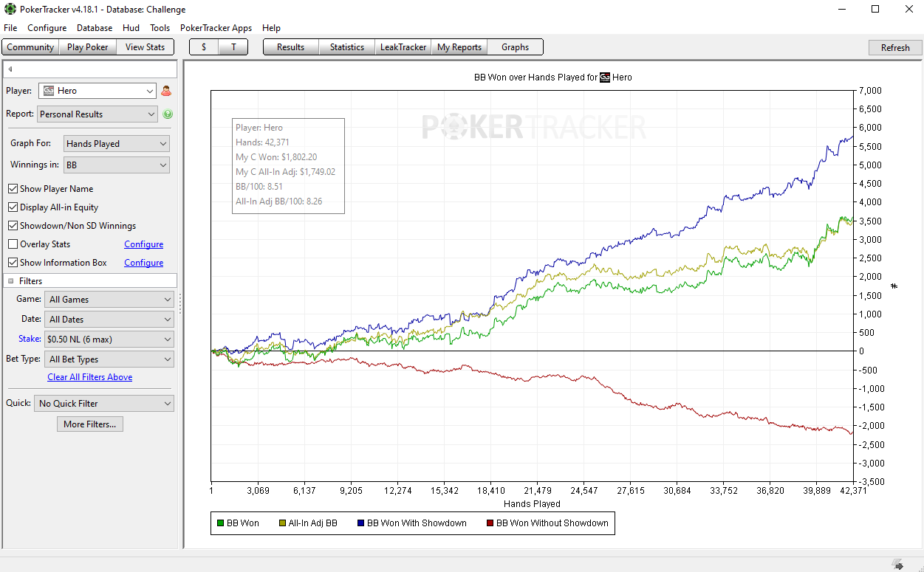
Task: Enable the Overlay Stats checkbox
Action: [x=13, y=244]
